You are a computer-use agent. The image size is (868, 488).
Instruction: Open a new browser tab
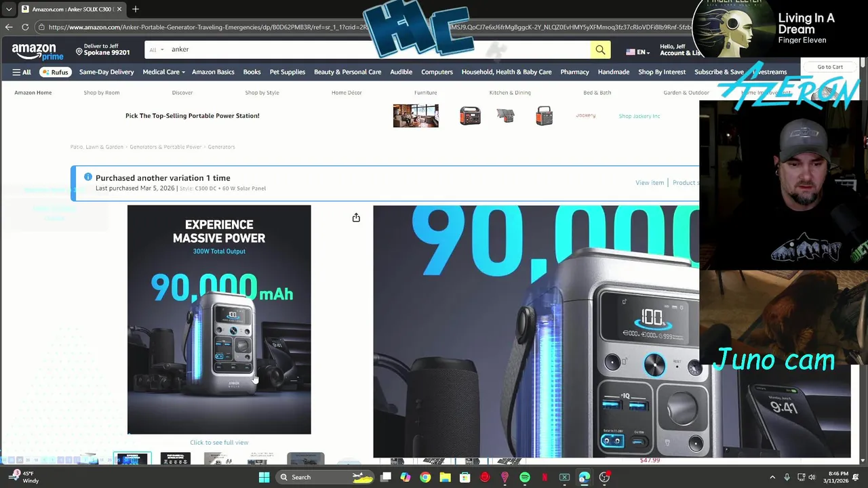136,9
